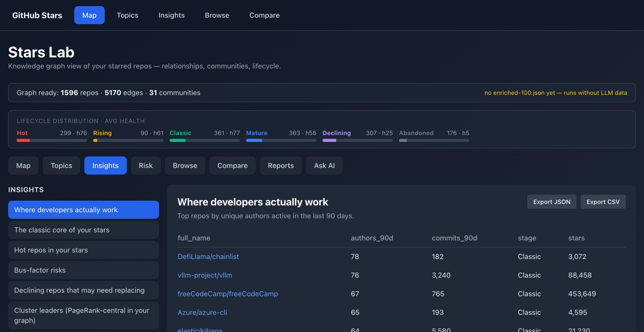The width and height of the screenshot is (644, 332).
Task: Open the Risk tab
Action: pyautogui.click(x=146, y=165)
